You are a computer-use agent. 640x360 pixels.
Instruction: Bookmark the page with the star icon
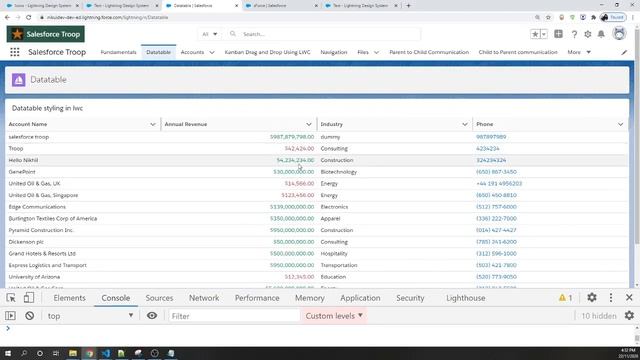(x=548, y=18)
